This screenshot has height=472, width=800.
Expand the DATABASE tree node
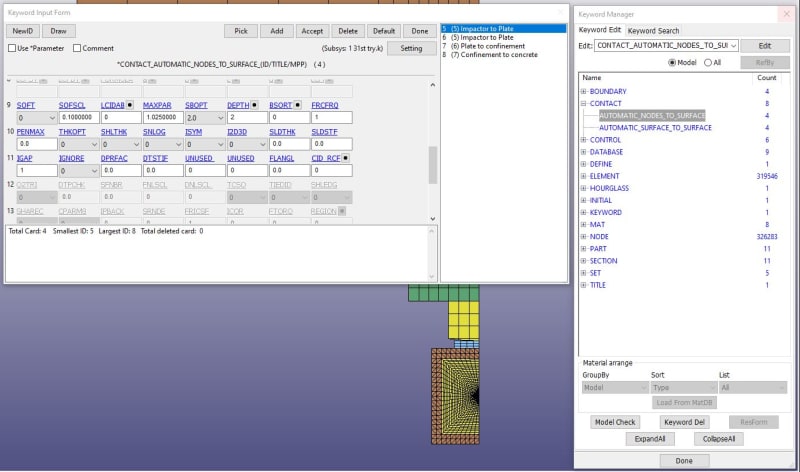click(583, 152)
